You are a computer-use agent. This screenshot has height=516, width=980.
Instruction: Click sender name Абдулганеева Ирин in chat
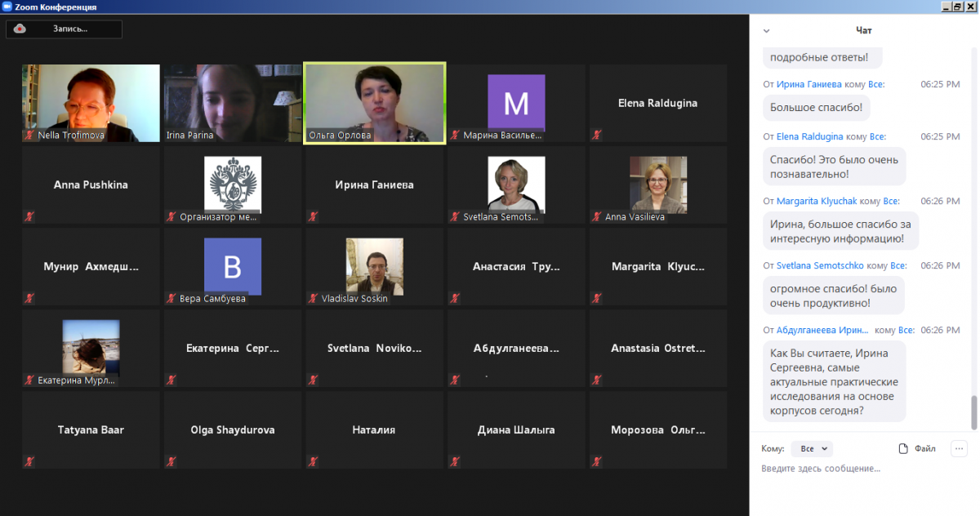pyautogui.click(x=823, y=330)
